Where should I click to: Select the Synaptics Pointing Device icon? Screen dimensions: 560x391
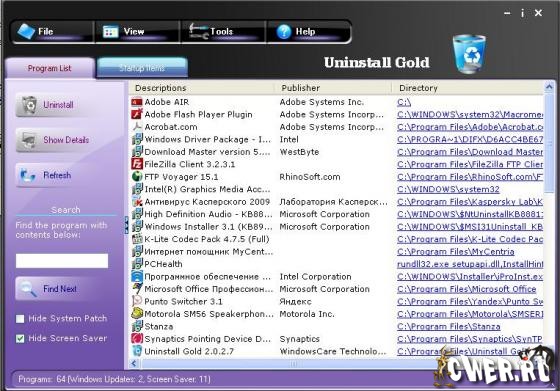tap(137, 339)
